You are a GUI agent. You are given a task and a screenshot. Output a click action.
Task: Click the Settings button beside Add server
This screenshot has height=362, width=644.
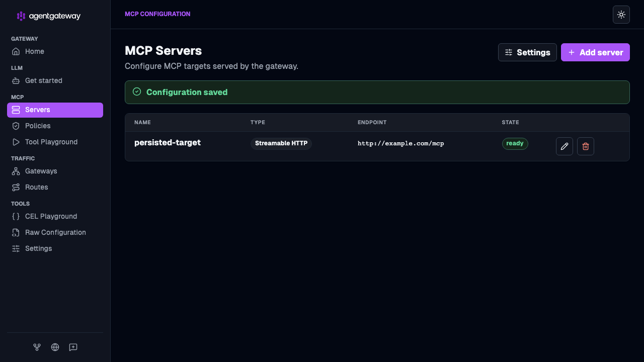pos(527,52)
